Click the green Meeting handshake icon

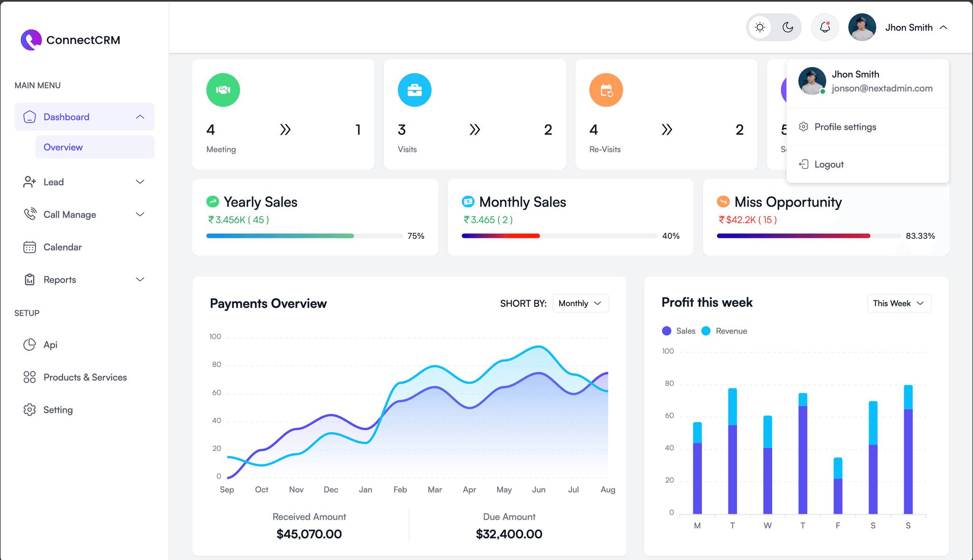tap(223, 90)
